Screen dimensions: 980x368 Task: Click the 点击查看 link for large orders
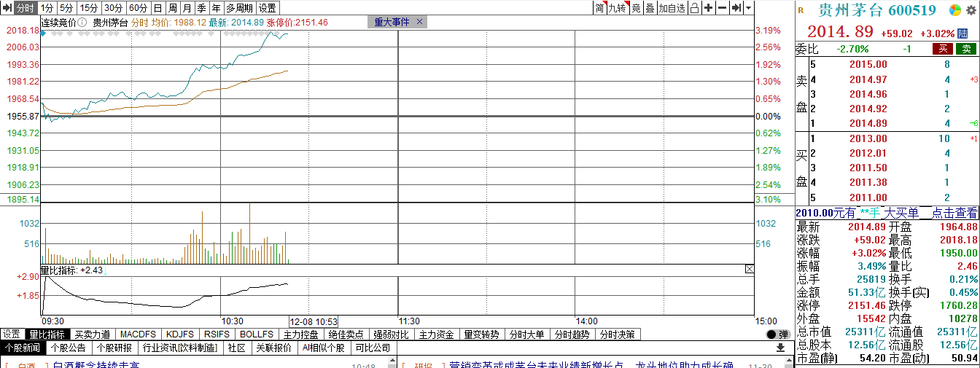[955, 213]
